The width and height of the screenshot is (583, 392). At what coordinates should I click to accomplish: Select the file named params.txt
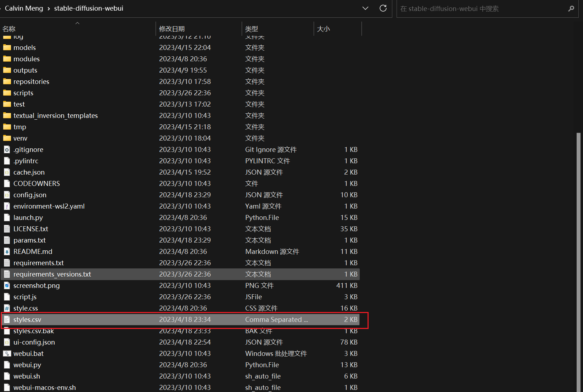point(180,240)
